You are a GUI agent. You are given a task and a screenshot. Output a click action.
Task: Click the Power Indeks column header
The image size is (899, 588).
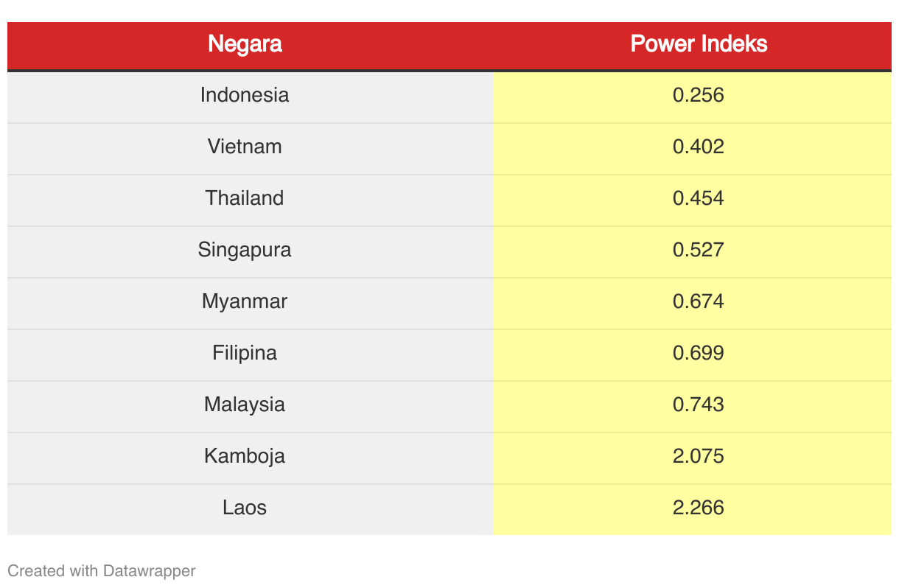[699, 44]
